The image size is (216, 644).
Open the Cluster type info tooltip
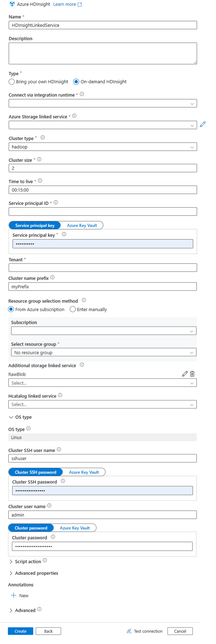[x=43, y=137]
